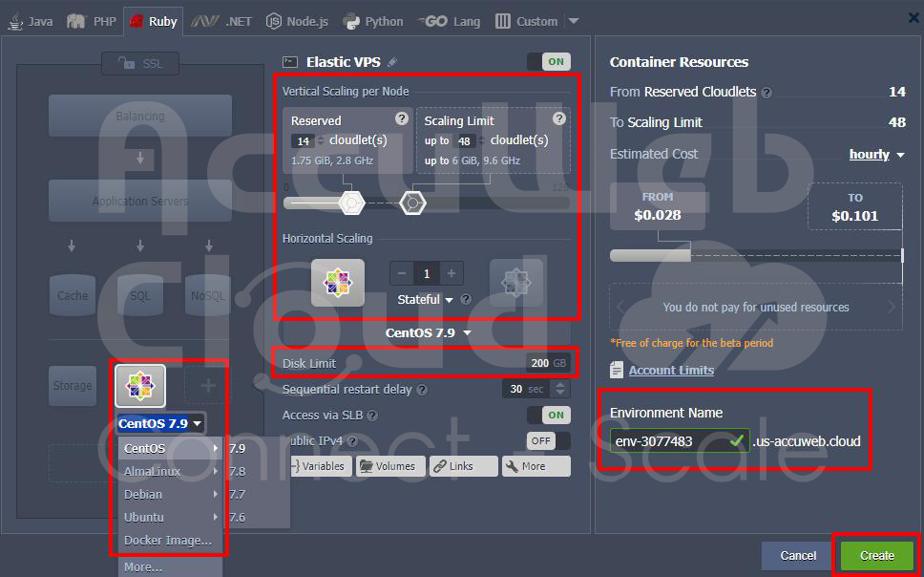
Task: Open the CentOS 7.9 version dropdown
Action: point(428,333)
